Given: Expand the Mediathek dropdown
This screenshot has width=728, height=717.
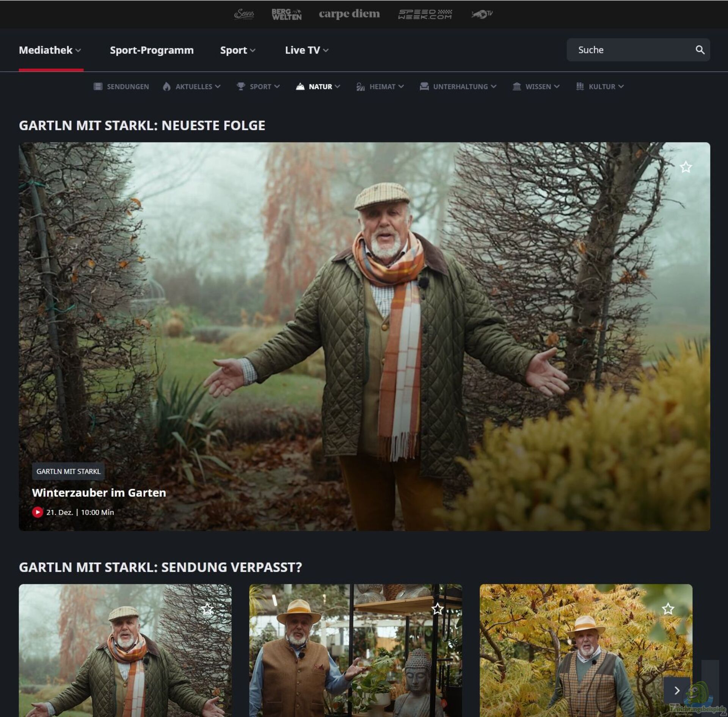Looking at the screenshot, I should point(50,50).
